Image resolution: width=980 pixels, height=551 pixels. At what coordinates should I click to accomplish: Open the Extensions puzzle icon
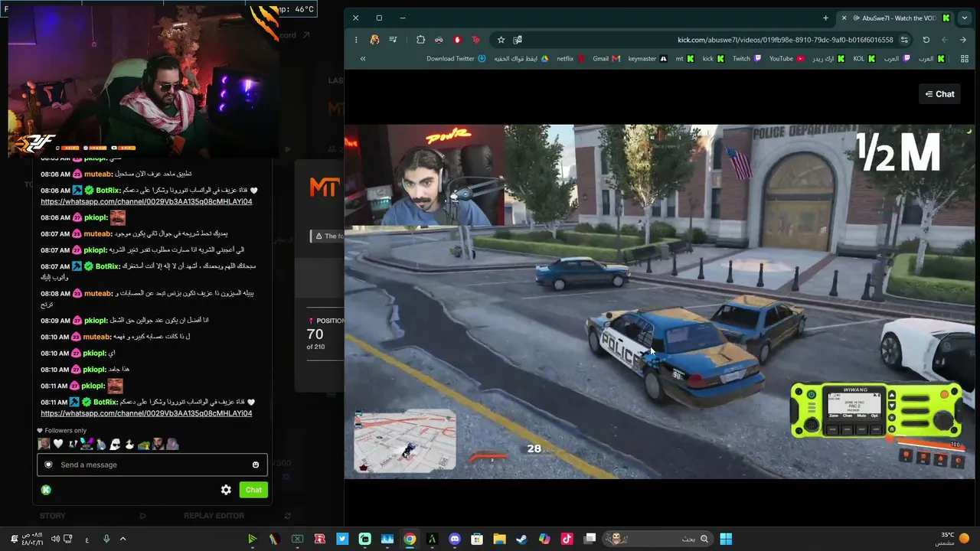(420, 40)
